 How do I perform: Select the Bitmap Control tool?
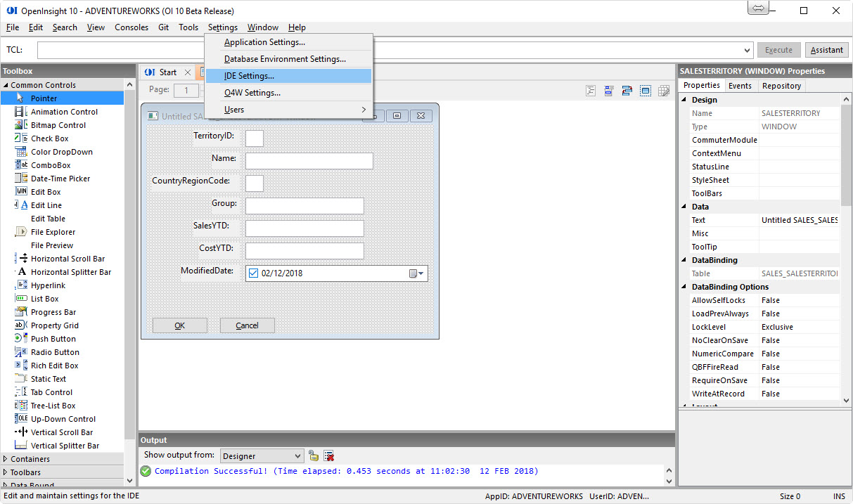(x=62, y=125)
